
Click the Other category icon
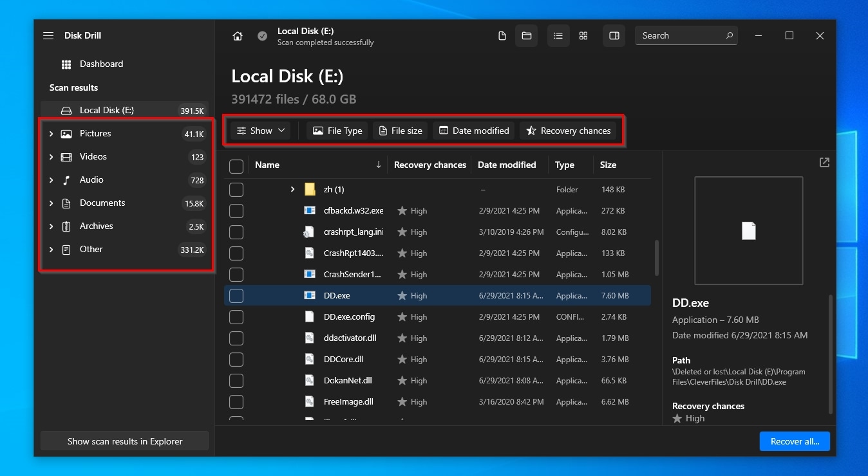click(66, 250)
